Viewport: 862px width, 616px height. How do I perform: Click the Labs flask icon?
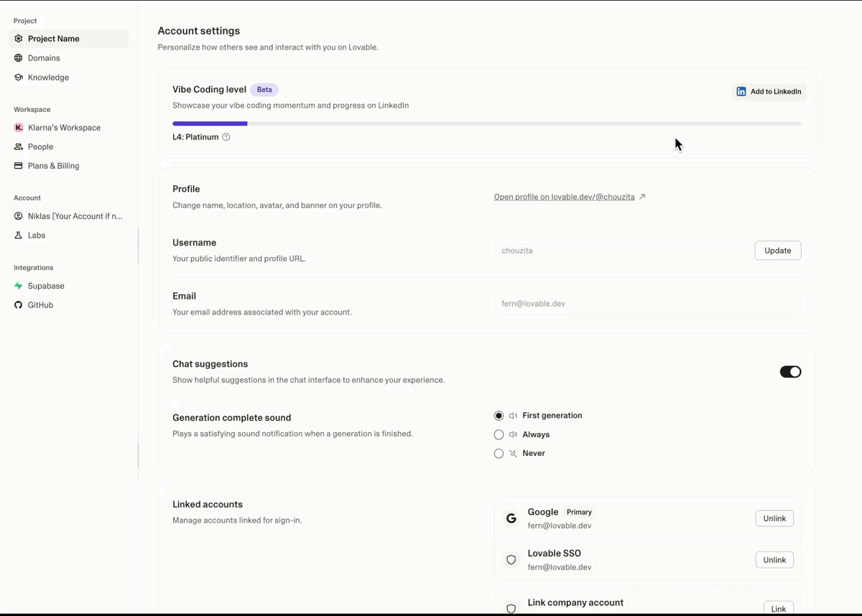coord(17,235)
